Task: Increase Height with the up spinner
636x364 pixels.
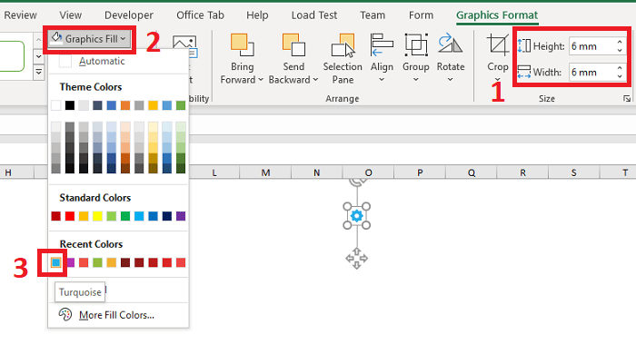Action: click(x=620, y=42)
